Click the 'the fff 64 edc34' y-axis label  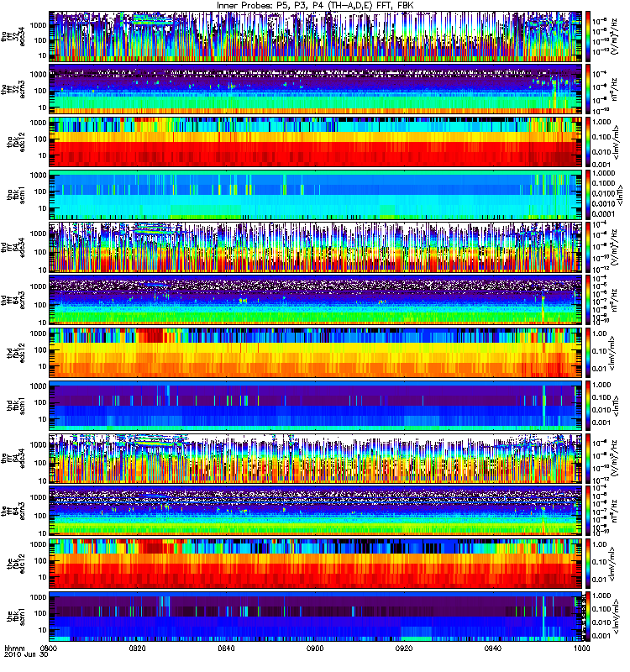click(x=13, y=458)
